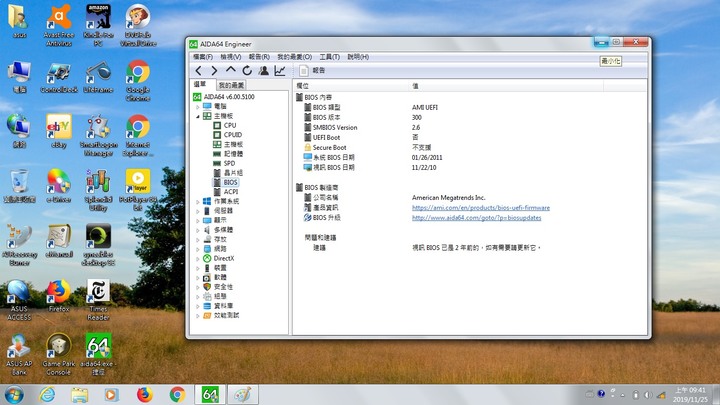Image resolution: width=720 pixels, height=405 pixels.
Task: Click the AMI UEFI value
Action: [425, 107]
